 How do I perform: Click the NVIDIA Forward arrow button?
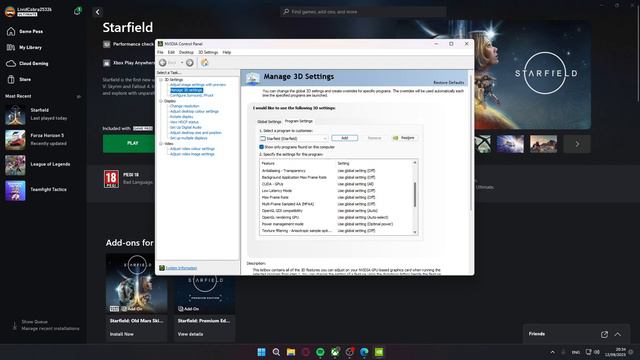[x=190, y=62]
